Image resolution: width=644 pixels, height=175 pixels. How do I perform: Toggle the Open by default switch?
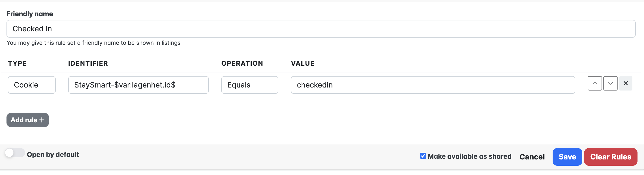15,153
